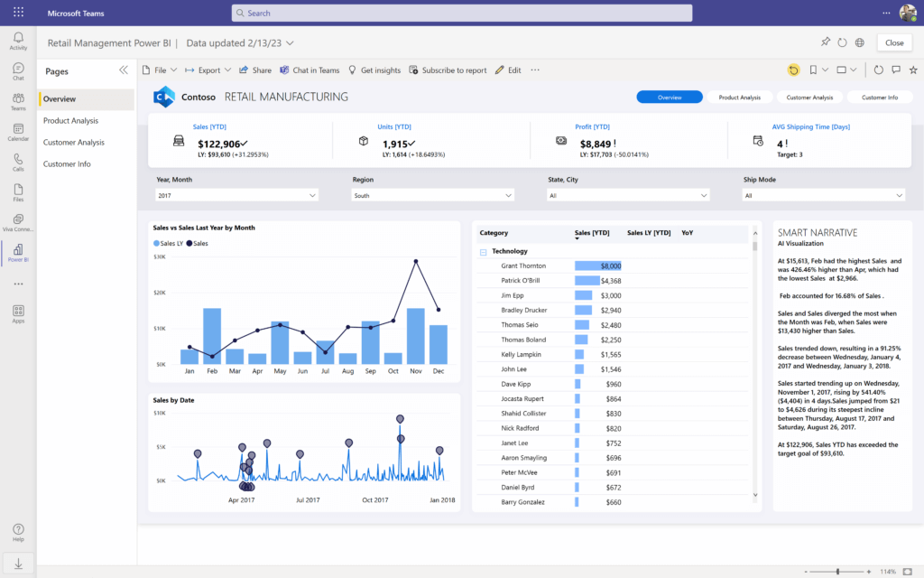
Task: Click Chat in Teams button
Action: click(310, 70)
